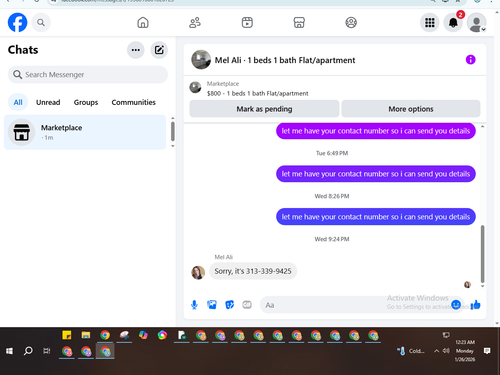Open the nine-dot Menu grid icon
This screenshot has height=375, width=500.
point(430,23)
